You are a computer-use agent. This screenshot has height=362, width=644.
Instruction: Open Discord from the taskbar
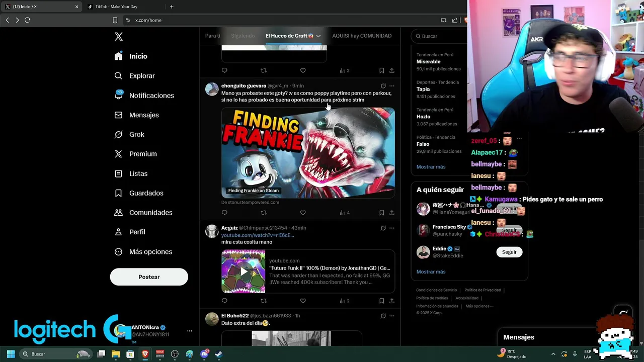(204, 354)
